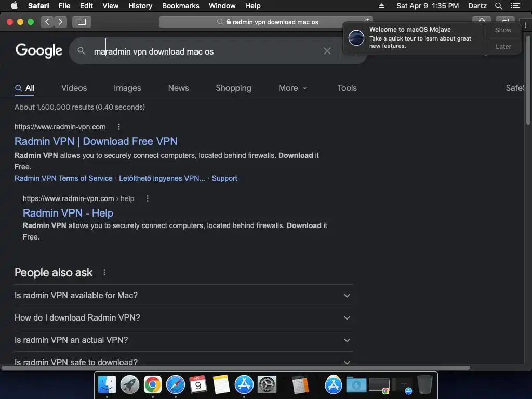This screenshot has height=399, width=532.
Task: Open the View menu
Action: point(110,6)
